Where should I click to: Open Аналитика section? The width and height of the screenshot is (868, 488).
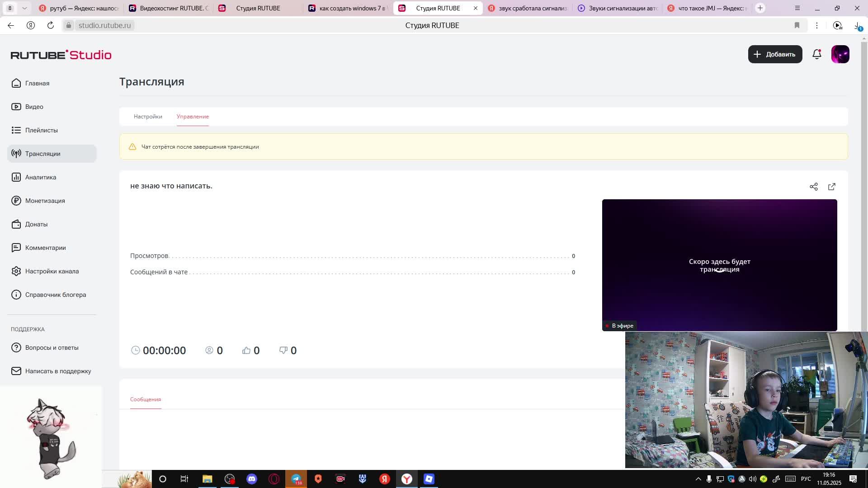click(52, 177)
